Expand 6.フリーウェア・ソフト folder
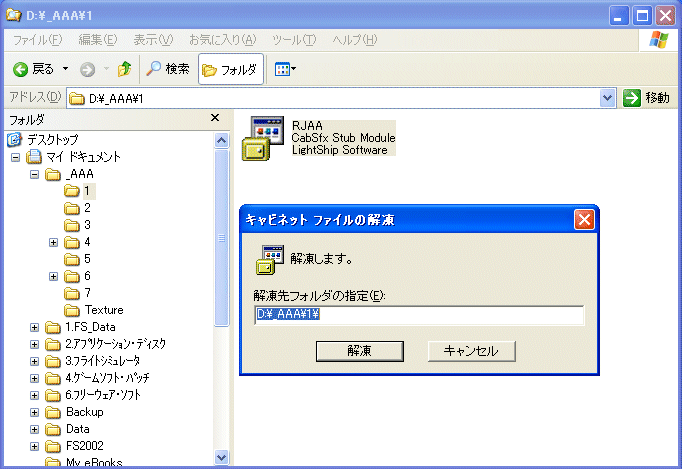This screenshot has width=682, height=469. click(x=34, y=395)
